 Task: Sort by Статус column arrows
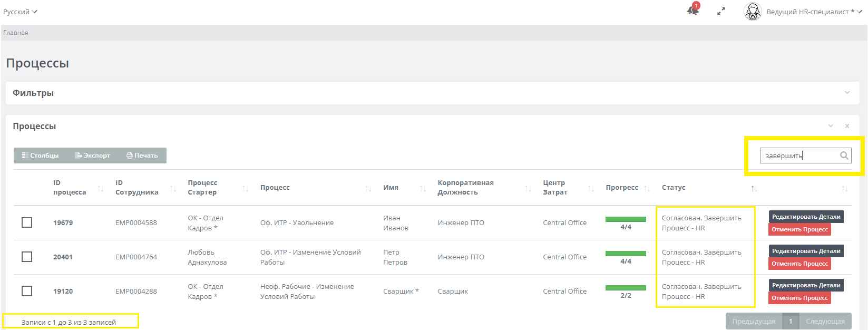754,188
